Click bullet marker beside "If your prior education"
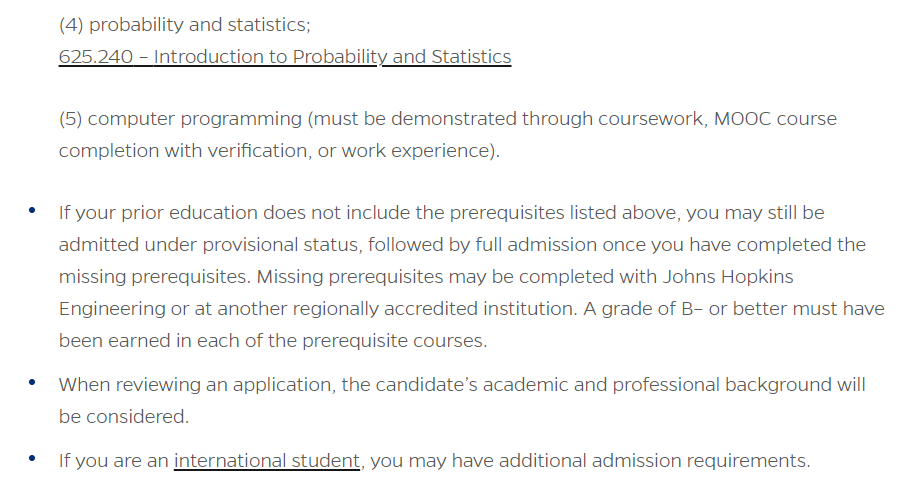911x500 pixels. point(32,210)
